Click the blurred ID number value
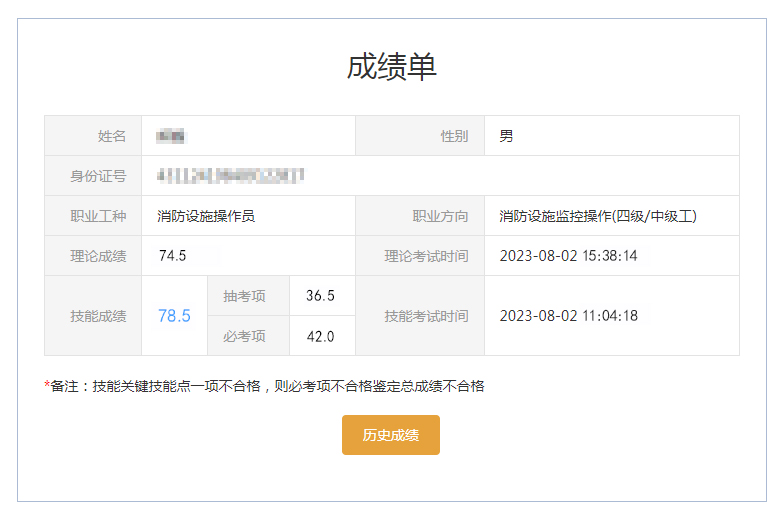The width and height of the screenshot is (772, 508). tap(230, 176)
